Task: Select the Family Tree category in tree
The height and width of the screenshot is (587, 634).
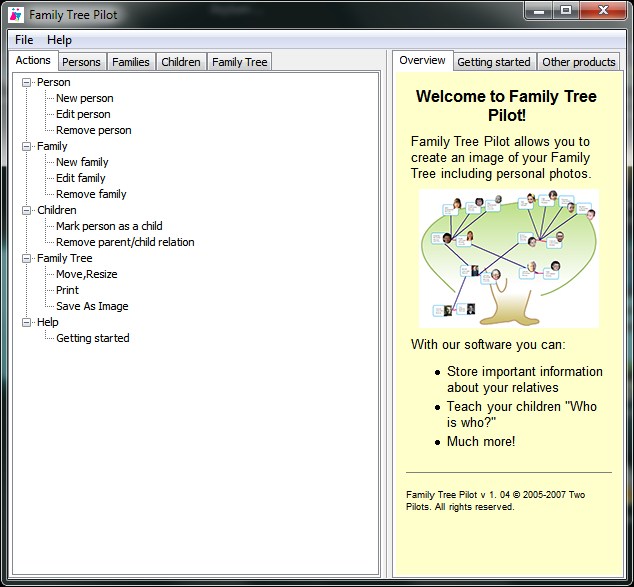Action: 65,258
